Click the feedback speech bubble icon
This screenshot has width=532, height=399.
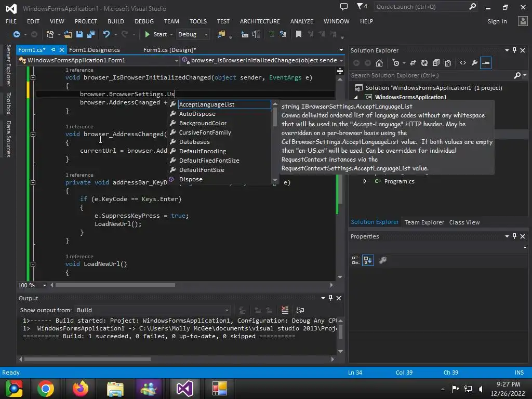pyautogui.click(x=344, y=6)
